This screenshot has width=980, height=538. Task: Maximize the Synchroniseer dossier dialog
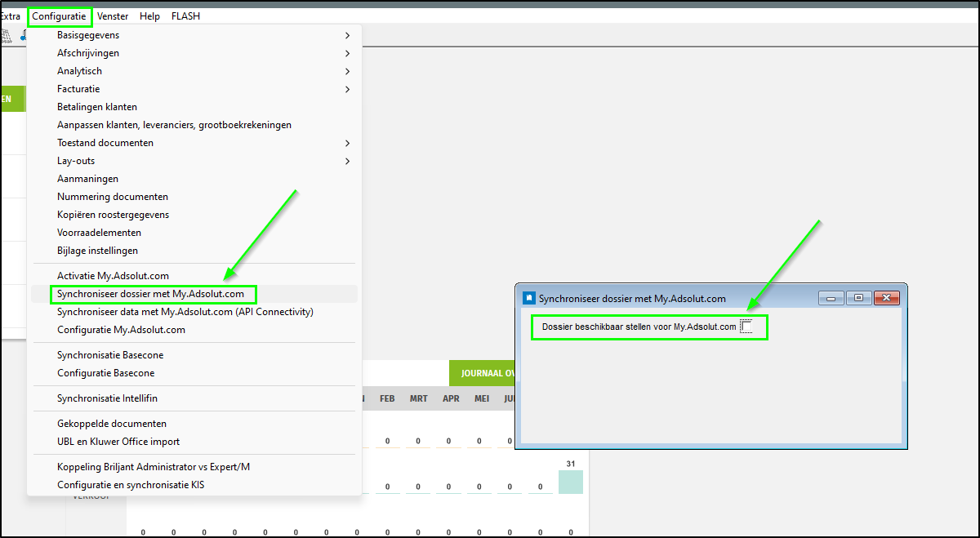tap(858, 299)
